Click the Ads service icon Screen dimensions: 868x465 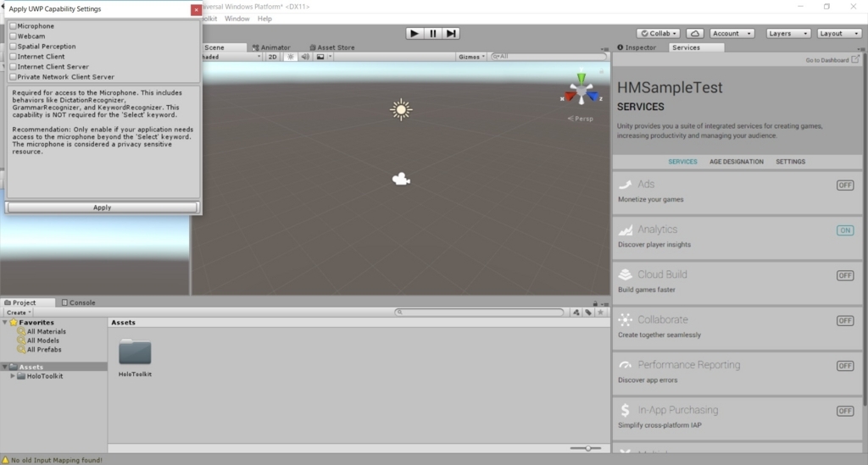tap(625, 185)
